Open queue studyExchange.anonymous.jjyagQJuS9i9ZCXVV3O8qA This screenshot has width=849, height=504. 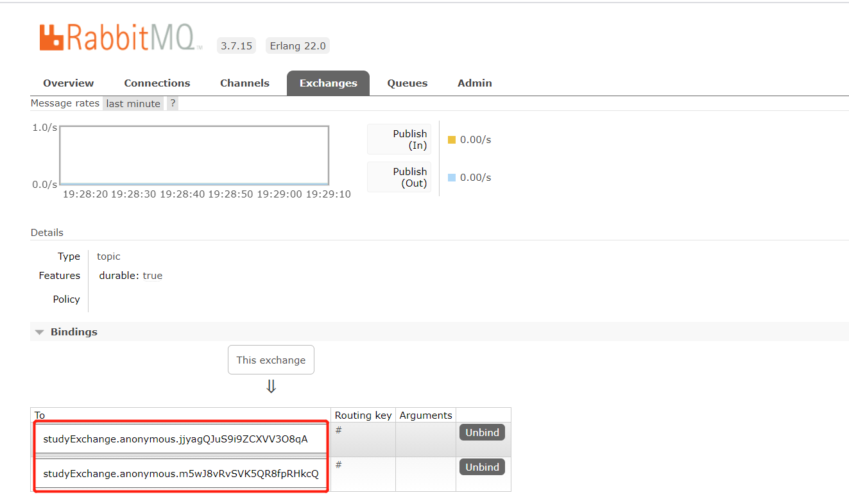[175, 439]
